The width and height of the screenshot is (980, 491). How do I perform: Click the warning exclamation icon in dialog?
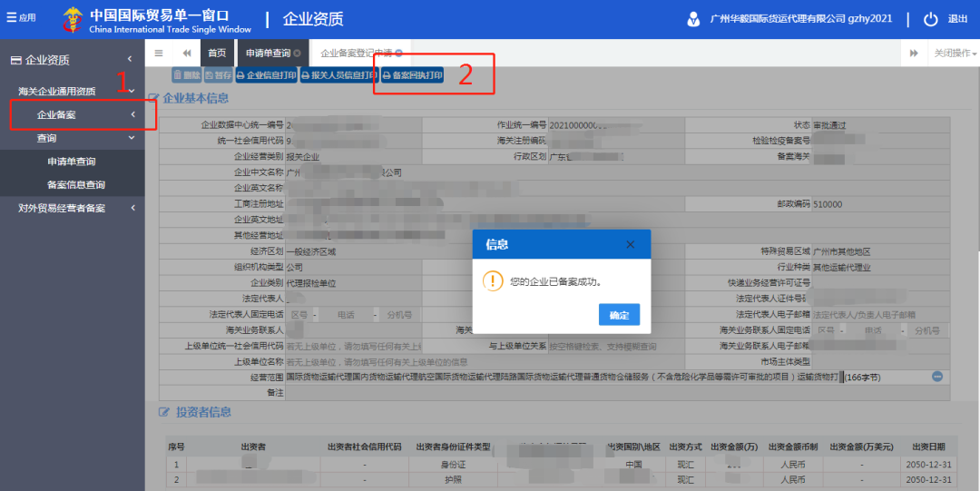click(493, 281)
